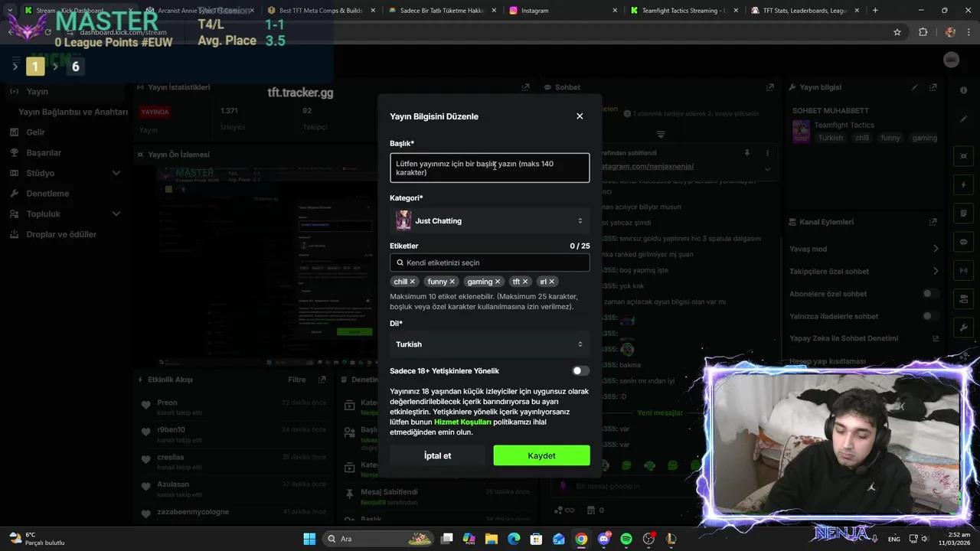Screen dimensions: 980x551
Task: Open File Explorer from the taskbar
Action: 492,539
